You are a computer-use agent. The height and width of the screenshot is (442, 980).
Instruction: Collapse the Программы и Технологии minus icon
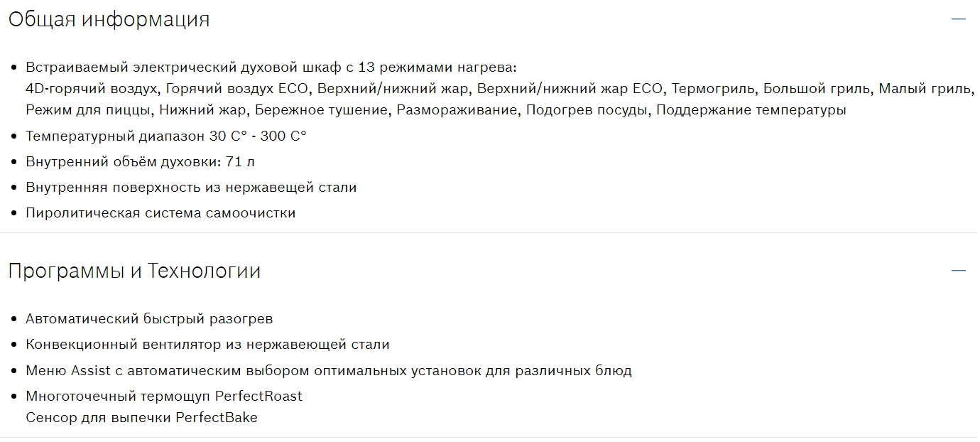pyautogui.click(x=959, y=271)
